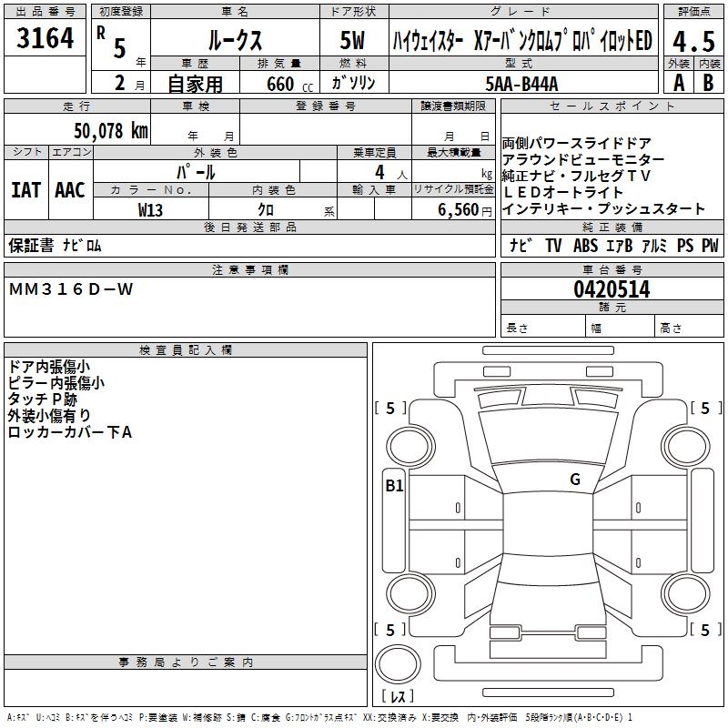Image resolution: width=728 pixels, height=728 pixels.
Task: Select the color number W13
Action: 150,208
